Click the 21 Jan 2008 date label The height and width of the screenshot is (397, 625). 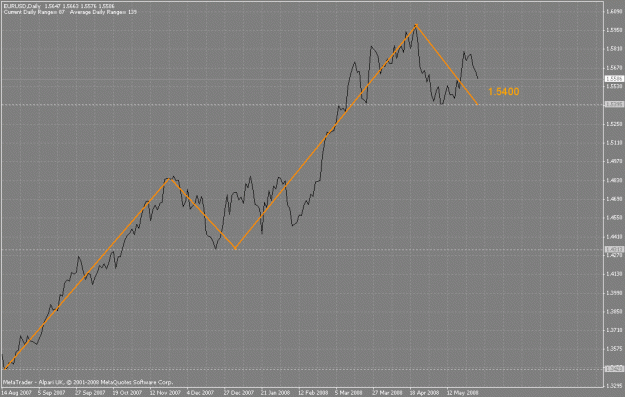[275, 393]
